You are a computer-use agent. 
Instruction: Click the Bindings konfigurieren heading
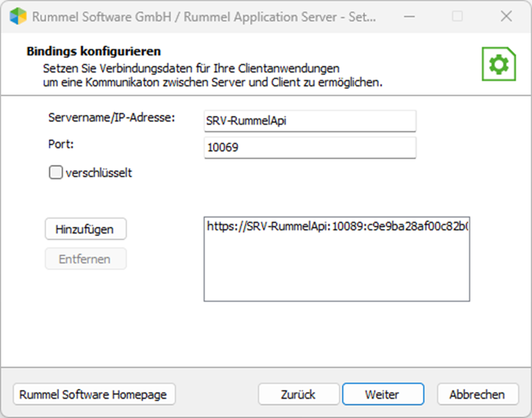94,51
